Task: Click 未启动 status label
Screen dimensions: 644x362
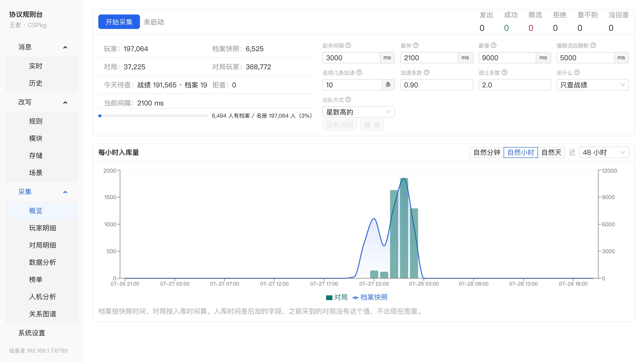Action: [154, 22]
